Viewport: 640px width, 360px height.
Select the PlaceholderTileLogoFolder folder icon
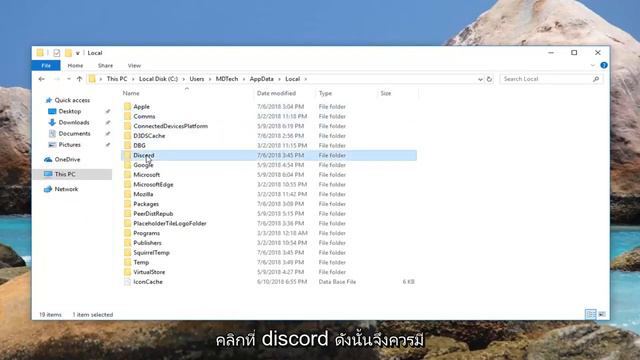pos(127,223)
